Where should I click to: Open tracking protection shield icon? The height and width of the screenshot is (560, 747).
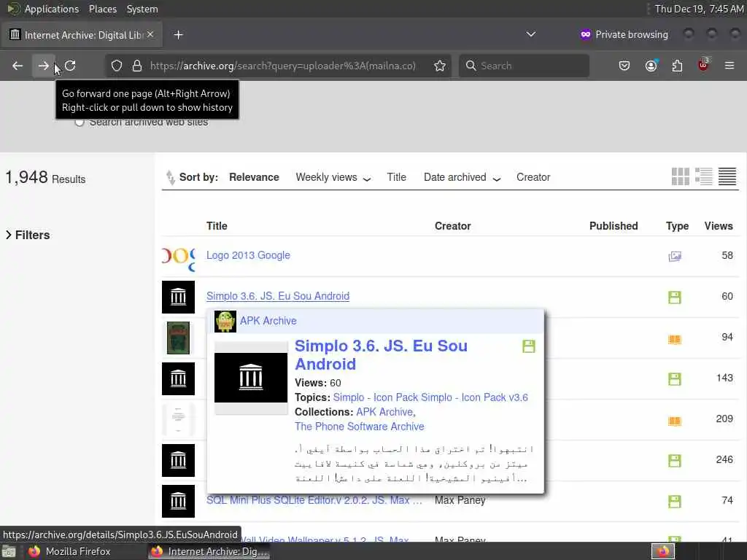coord(117,66)
